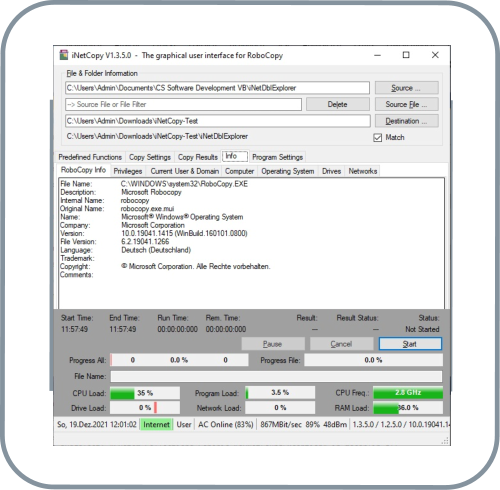Click the Pause button
This screenshot has width=500, height=490.
coord(273,344)
